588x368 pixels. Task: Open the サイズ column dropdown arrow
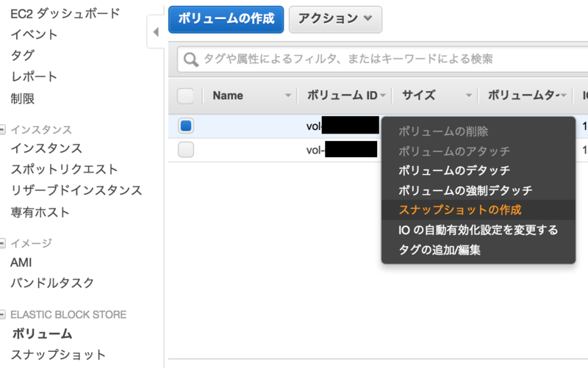pos(468,95)
